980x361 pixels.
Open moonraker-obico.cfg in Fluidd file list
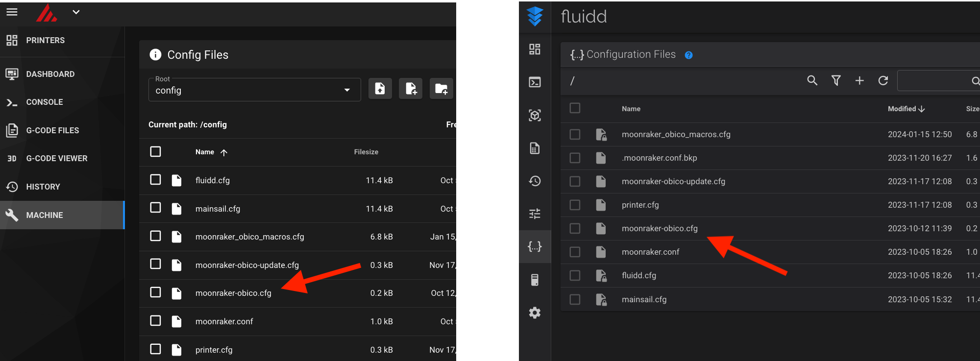[660, 228]
